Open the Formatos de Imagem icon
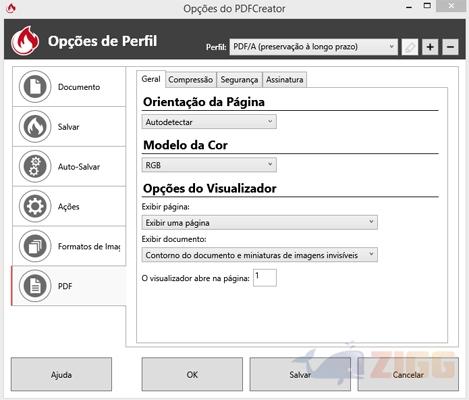The image size is (469, 400). tap(35, 246)
